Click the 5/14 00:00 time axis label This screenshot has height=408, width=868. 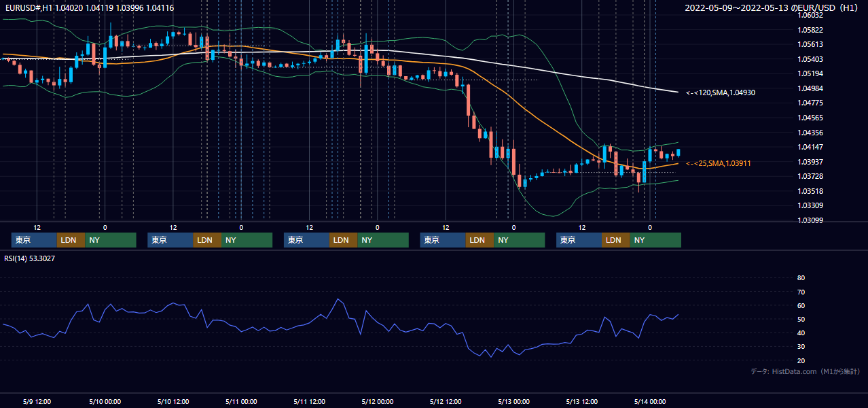click(649, 401)
